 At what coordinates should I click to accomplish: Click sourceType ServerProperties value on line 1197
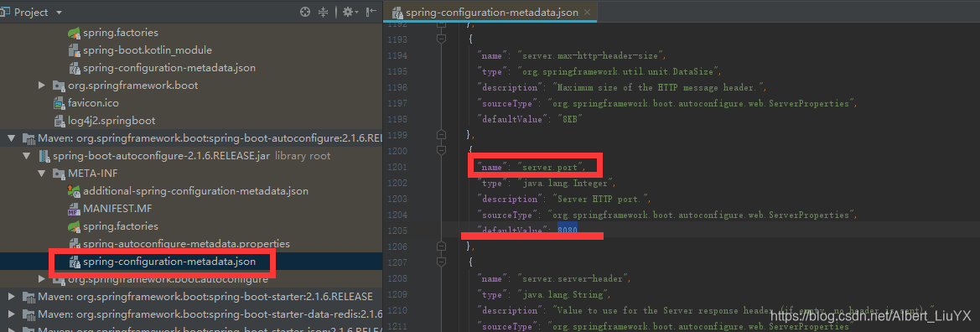[701, 103]
